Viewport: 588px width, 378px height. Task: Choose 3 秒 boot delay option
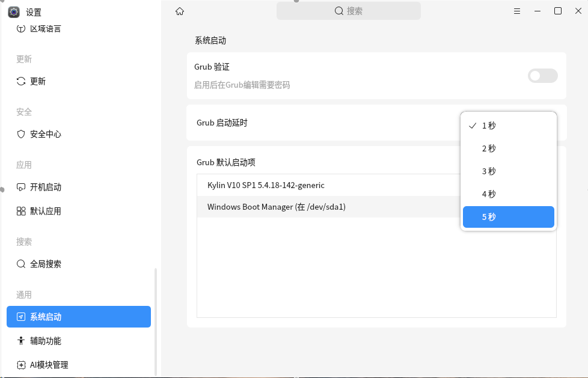(x=509, y=171)
